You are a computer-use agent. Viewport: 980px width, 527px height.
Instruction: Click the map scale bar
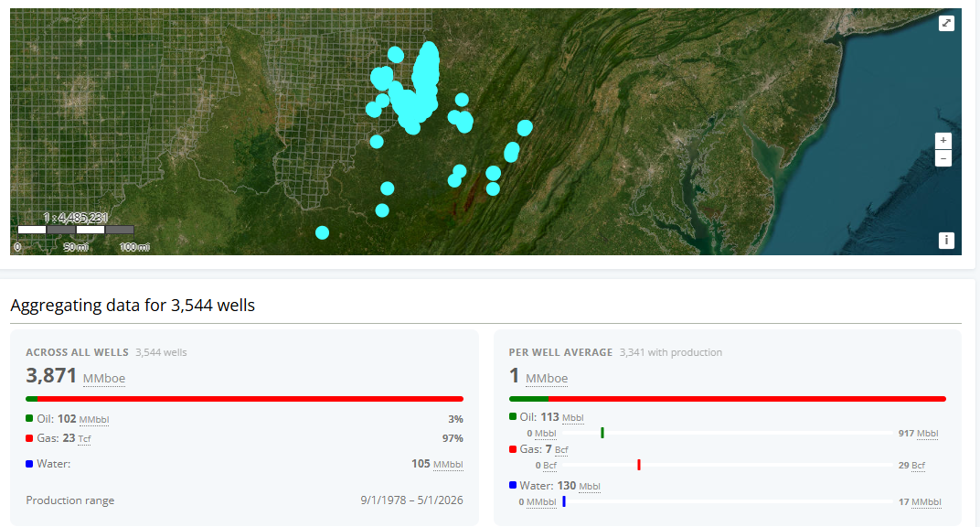(76, 230)
